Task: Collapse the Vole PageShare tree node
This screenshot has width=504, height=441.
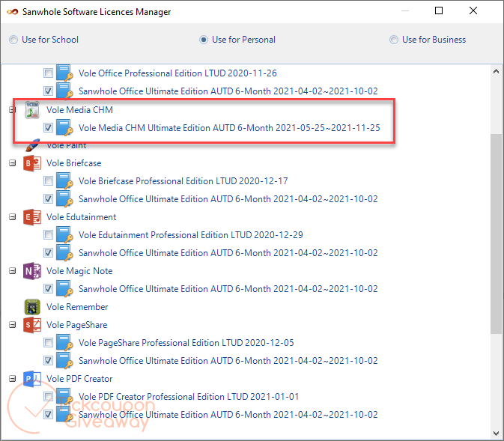Action: [x=12, y=325]
